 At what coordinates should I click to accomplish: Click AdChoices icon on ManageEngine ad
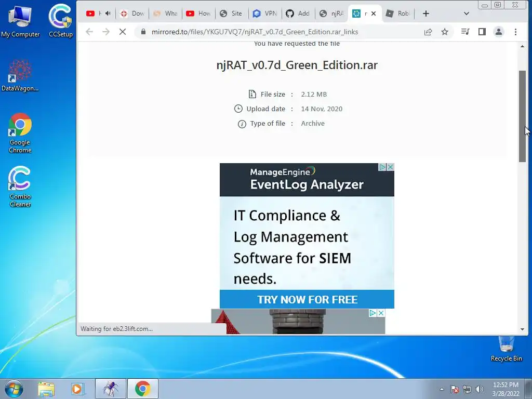click(x=382, y=167)
